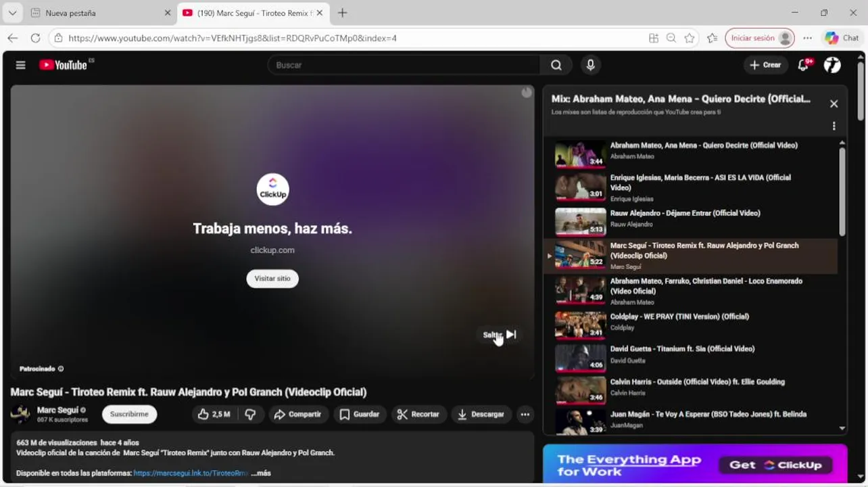Close the Mix playlist panel
The image size is (868, 487).
pyautogui.click(x=834, y=103)
